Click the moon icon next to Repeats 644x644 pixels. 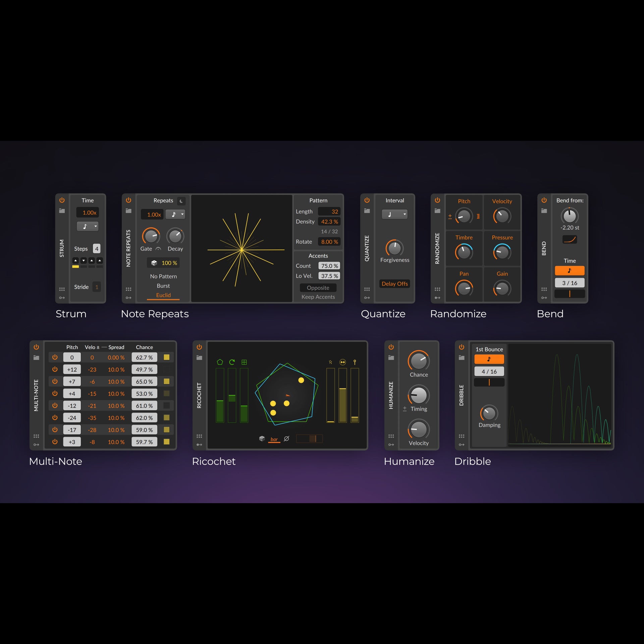181,201
